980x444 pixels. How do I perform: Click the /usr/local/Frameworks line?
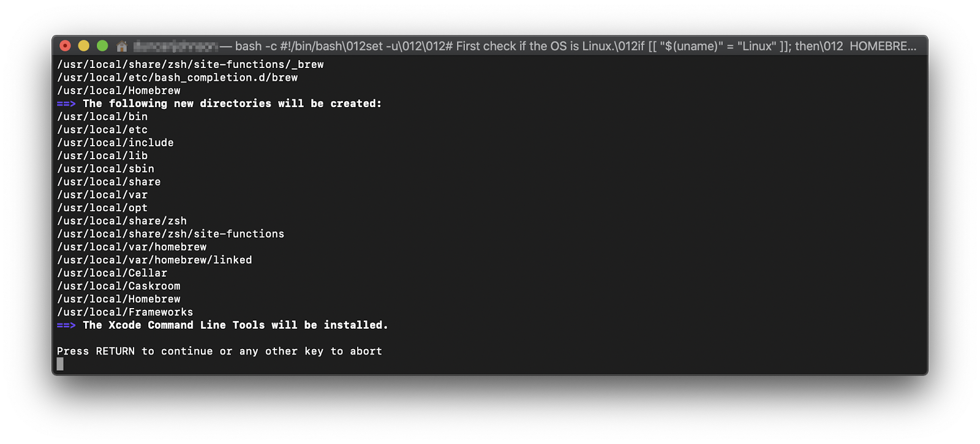pyautogui.click(x=125, y=312)
